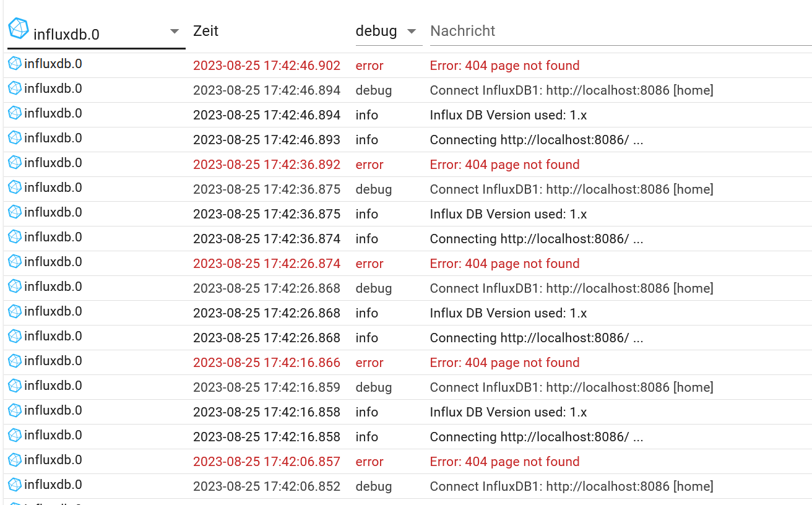Open the influxdb.0 source filter dropdown
The image size is (812, 505).
click(175, 32)
